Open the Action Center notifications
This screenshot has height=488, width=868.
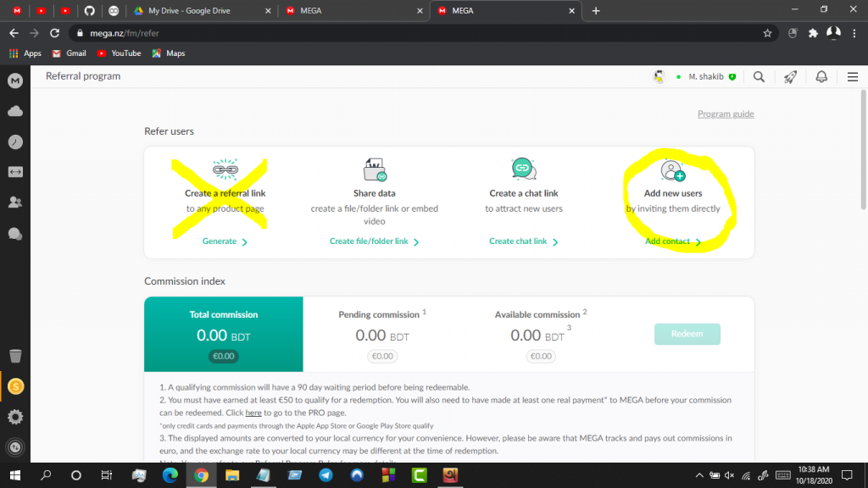click(847, 475)
